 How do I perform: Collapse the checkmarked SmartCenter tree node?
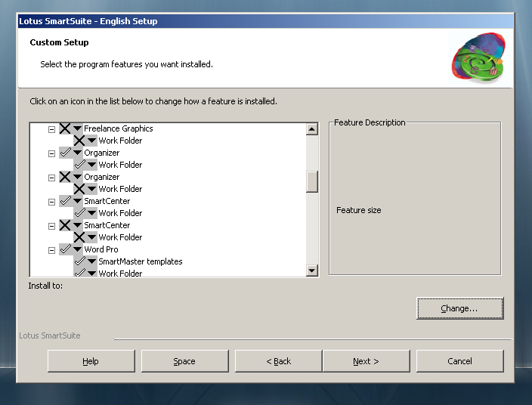pyautogui.click(x=51, y=202)
